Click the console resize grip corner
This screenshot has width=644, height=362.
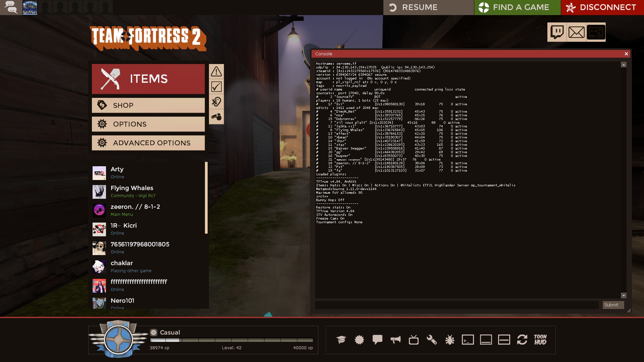[629, 311]
